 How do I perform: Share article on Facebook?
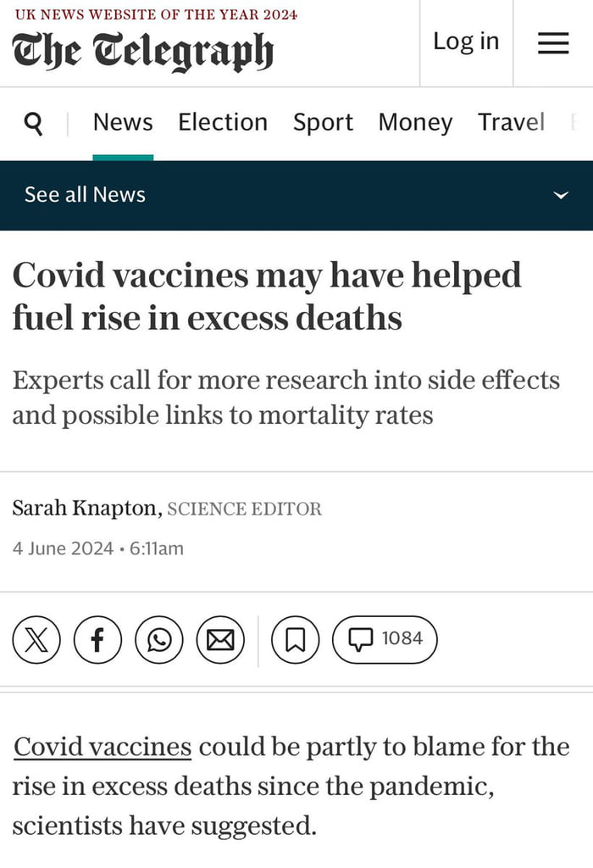[97, 639]
